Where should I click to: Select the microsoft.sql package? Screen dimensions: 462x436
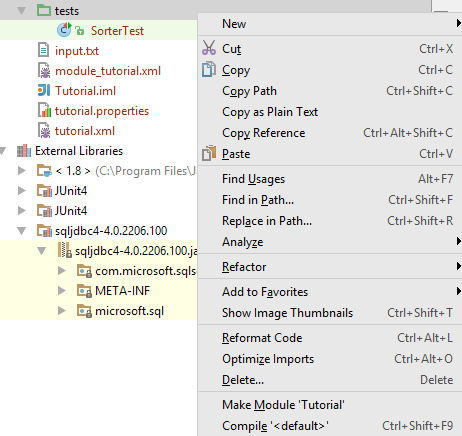(129, 311)
